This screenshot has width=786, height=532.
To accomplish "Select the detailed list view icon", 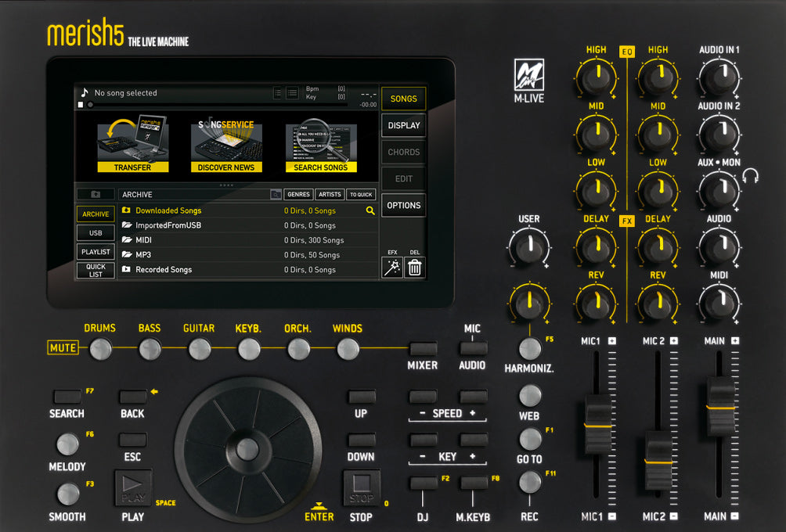I will 290,92.
